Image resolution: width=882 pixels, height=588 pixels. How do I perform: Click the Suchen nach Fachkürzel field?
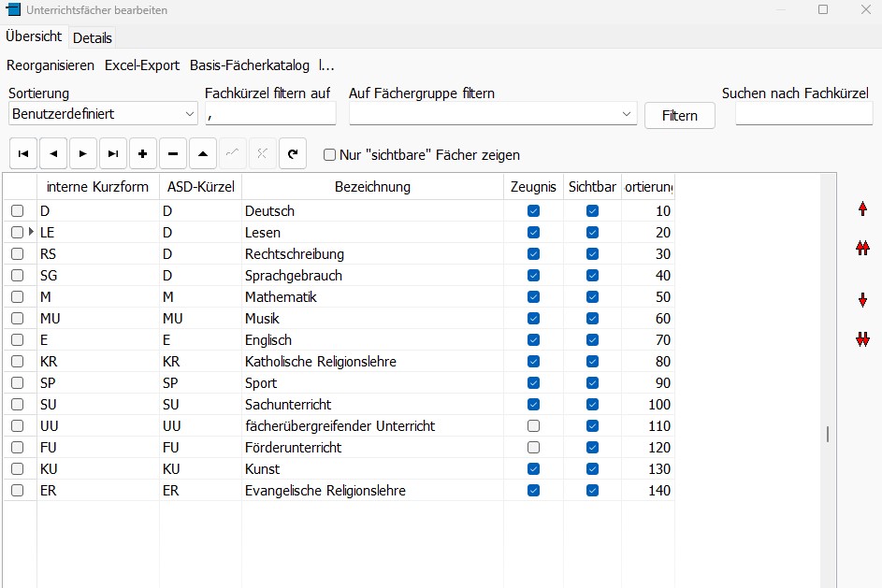[803, 113]
